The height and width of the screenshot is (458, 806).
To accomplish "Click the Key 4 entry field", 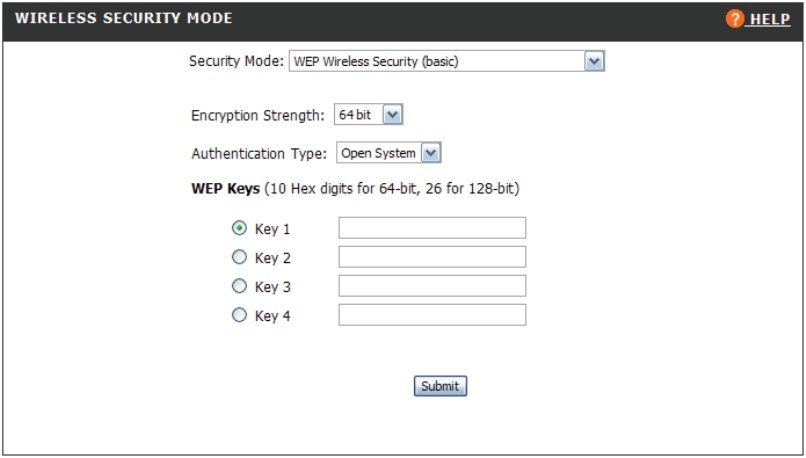I will point(432,315).
